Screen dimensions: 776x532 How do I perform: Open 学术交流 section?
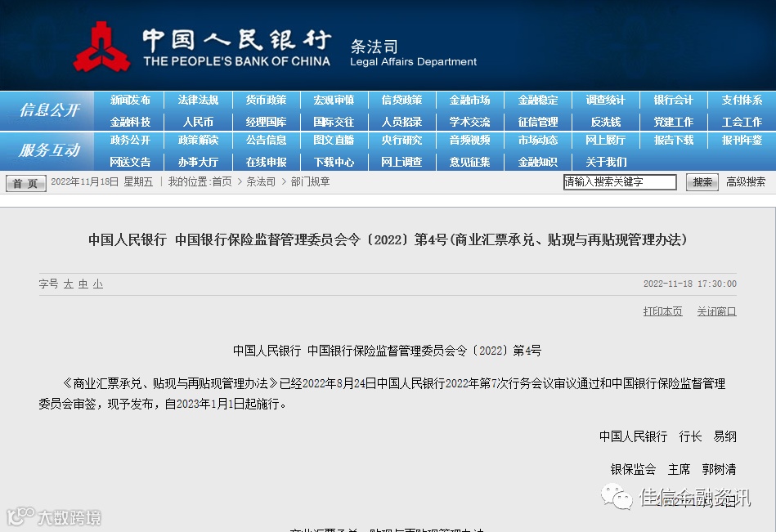point(469,122)
